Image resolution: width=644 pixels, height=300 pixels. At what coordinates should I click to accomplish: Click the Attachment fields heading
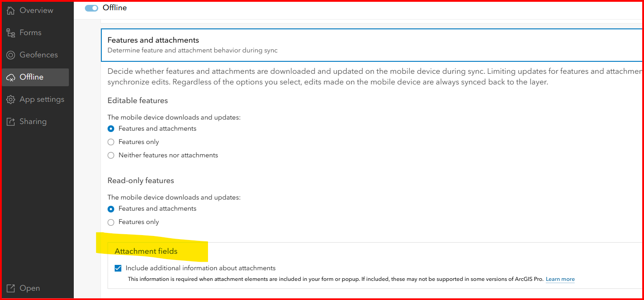click(146, 251)
